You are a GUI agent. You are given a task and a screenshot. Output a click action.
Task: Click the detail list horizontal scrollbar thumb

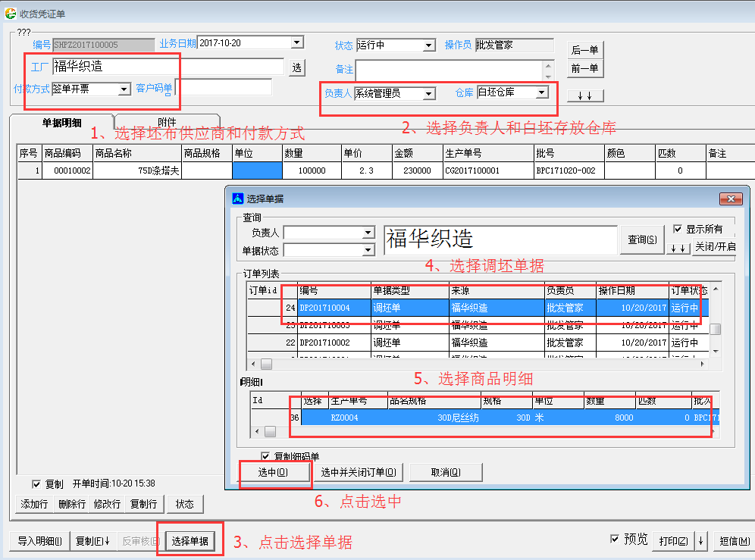tap(270, 431)
